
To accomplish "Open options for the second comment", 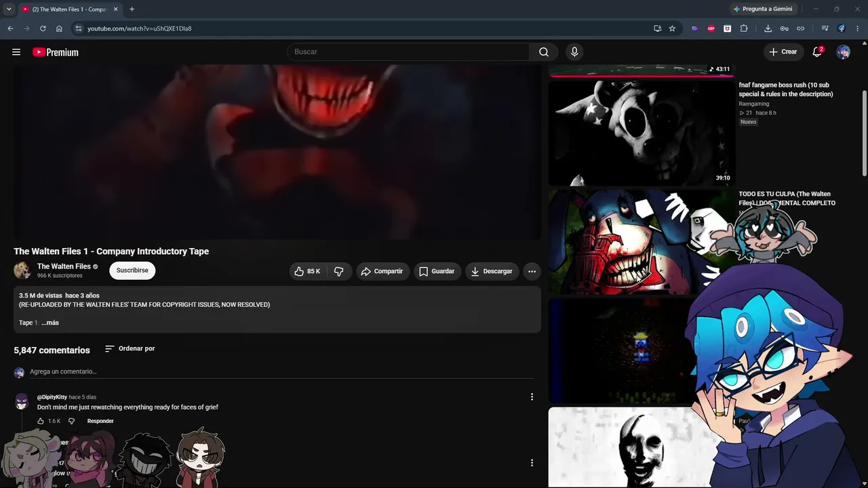I will pos(532,462).
